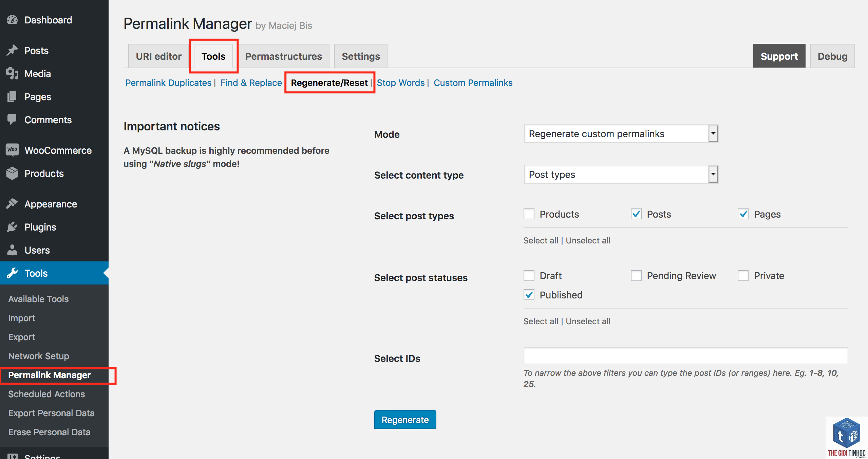This screenshot has height=459, width=868.
Task: Switch to the Permastructures tab
Action: [283, 56]
